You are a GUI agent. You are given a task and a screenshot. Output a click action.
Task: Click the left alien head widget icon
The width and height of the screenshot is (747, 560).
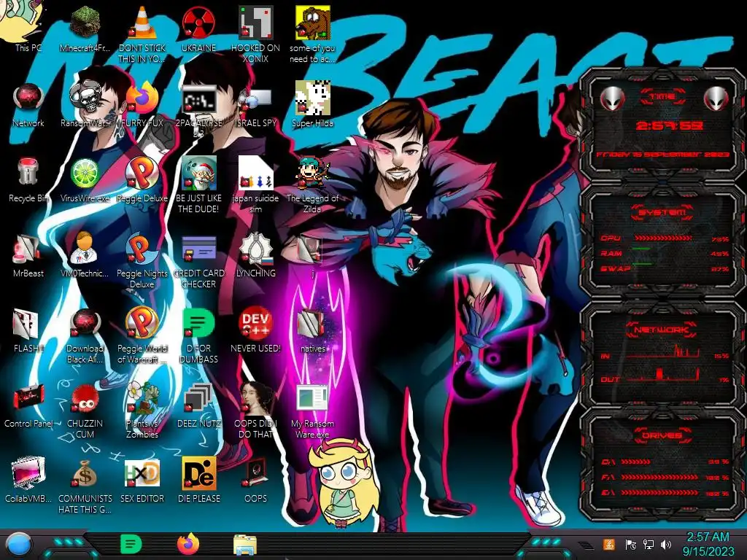coord(612,98)
